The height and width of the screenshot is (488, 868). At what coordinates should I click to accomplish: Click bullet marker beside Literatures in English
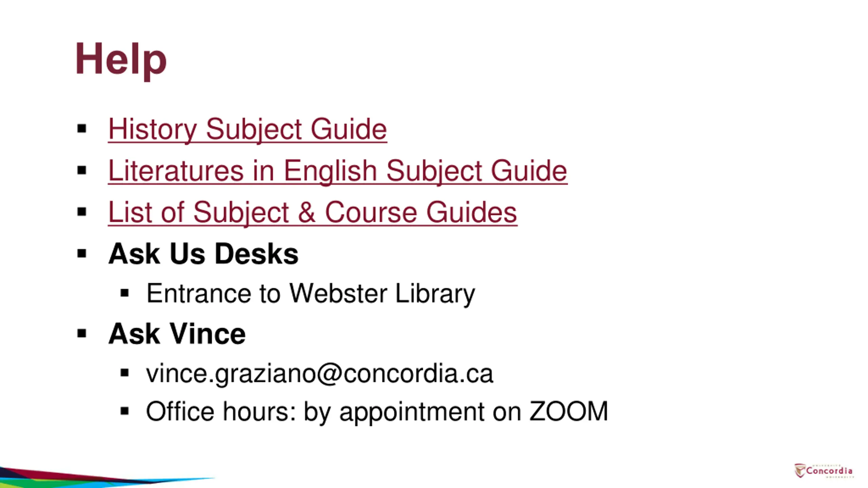click(82, 170)
